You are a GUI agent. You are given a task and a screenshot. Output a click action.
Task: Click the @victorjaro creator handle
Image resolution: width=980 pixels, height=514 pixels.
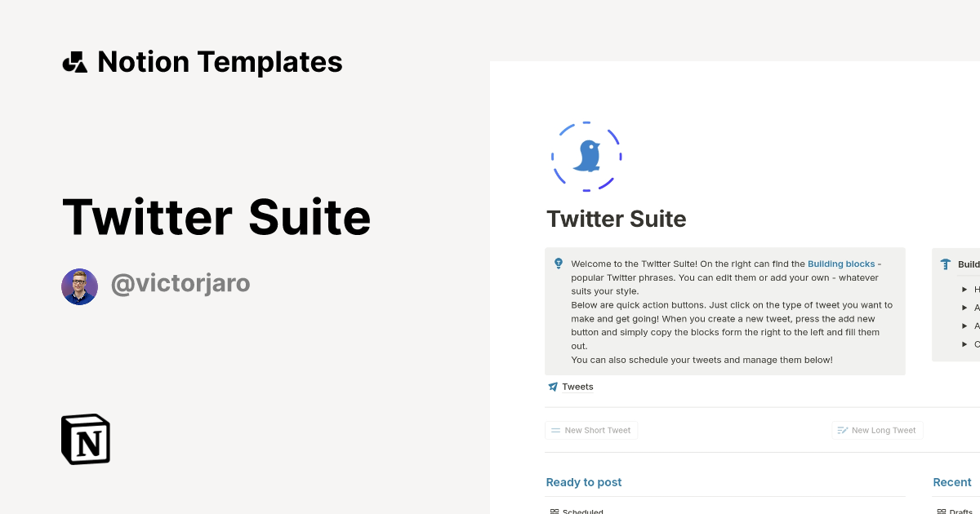[x=180, y=283]
